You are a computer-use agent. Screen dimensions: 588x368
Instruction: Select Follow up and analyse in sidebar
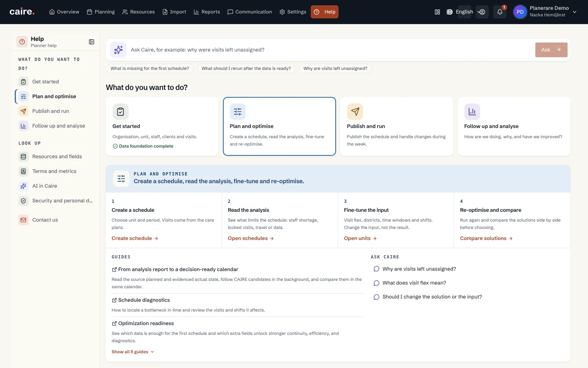pos(56,126)
